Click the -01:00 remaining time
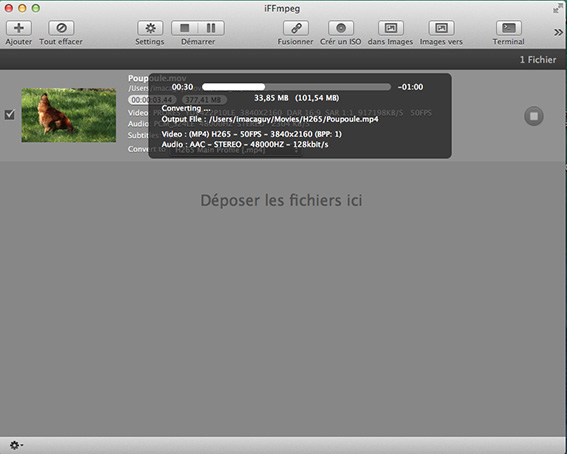This screenshot has height=454, width=567. (410, 87)
